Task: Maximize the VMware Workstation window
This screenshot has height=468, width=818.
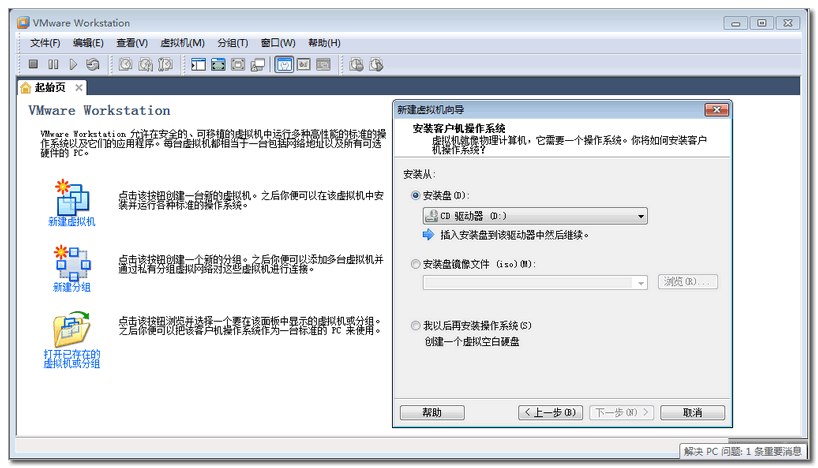Action: (762, 23)
